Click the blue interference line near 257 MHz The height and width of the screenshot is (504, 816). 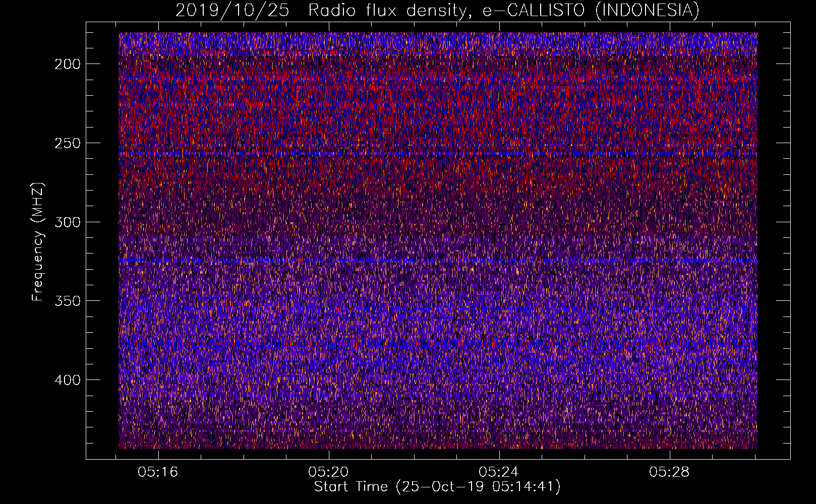[438, 154]
